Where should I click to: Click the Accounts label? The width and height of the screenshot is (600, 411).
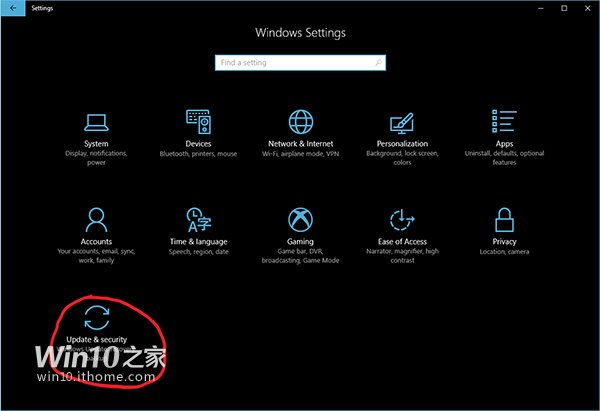click(x=96, y=242)
